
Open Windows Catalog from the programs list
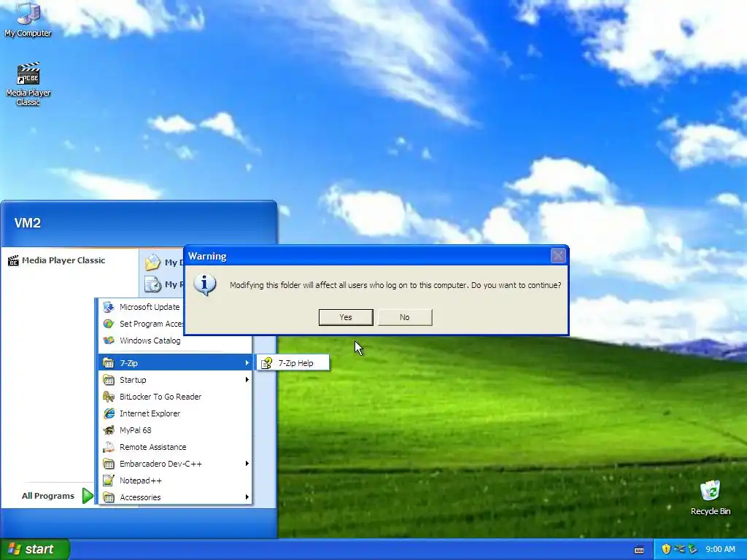175,341
